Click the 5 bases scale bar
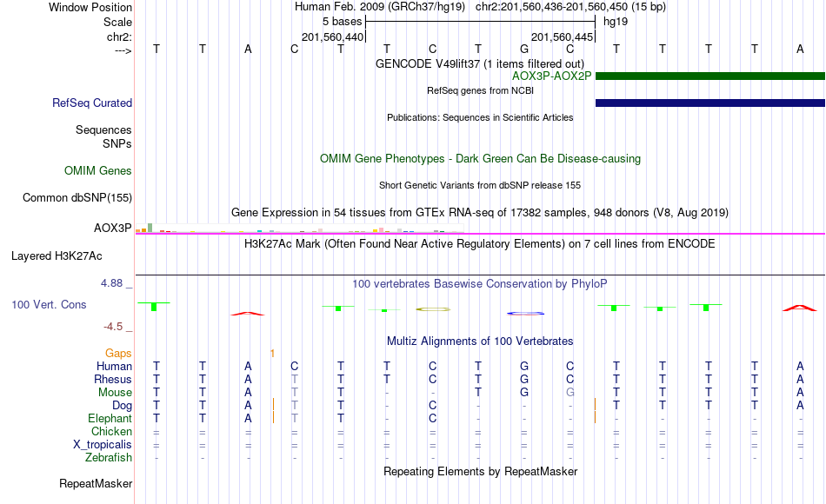 pyautogui.click(x=481, y=22)
